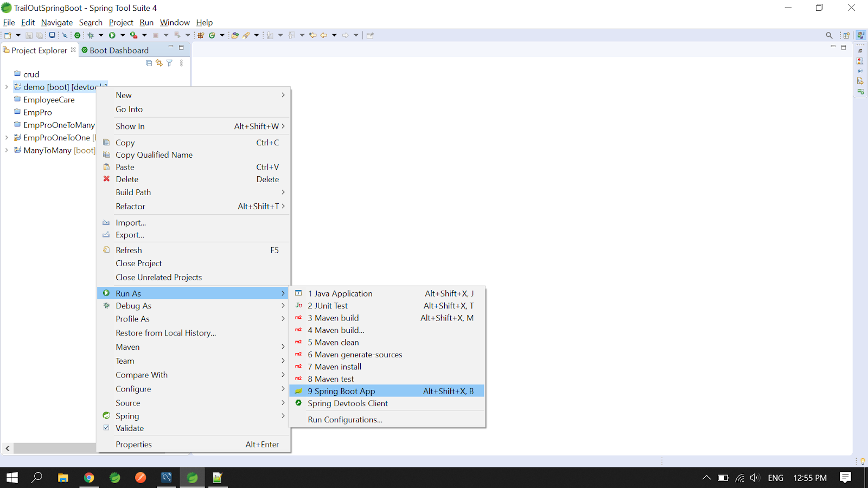Expand the demo [boot] project tree node
Viewport: 868px width, 488px height.
pyautogui.click(x=7, y=87)
